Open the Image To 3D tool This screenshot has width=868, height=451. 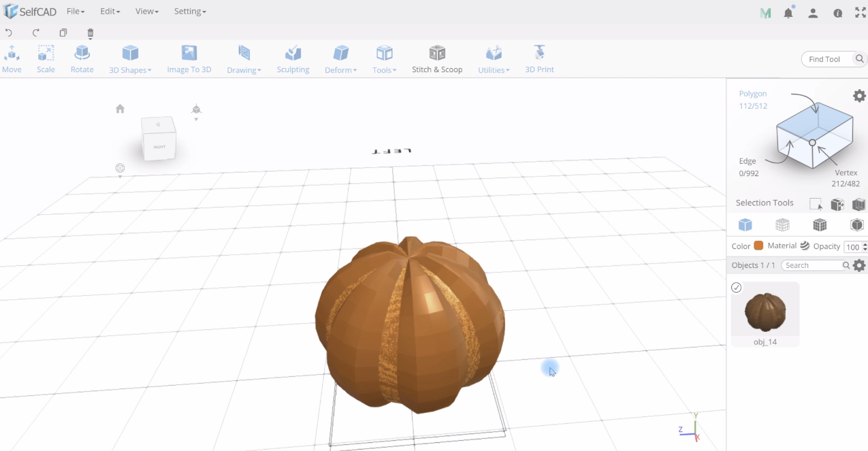pyautogui.click(x=189, y=59)
